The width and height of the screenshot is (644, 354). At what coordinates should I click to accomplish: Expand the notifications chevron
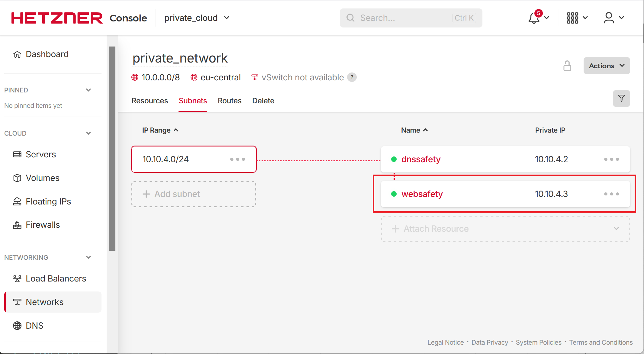546,18
